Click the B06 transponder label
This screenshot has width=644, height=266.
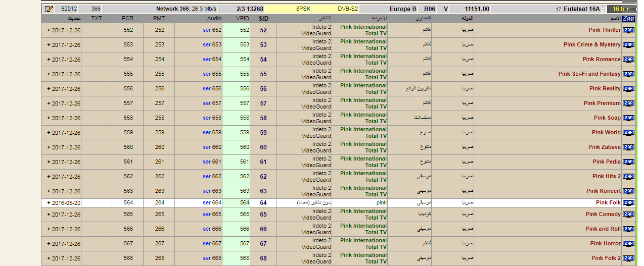click(430, 9)
